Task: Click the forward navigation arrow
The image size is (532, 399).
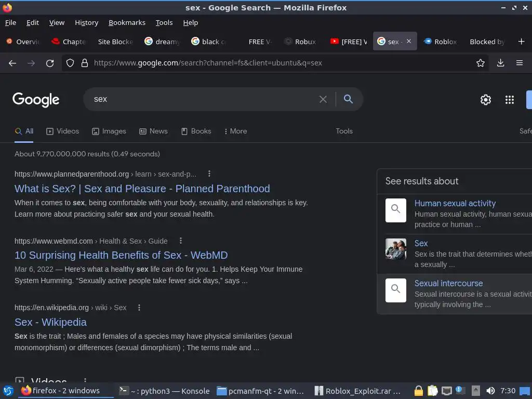Action: pos(31,63)
